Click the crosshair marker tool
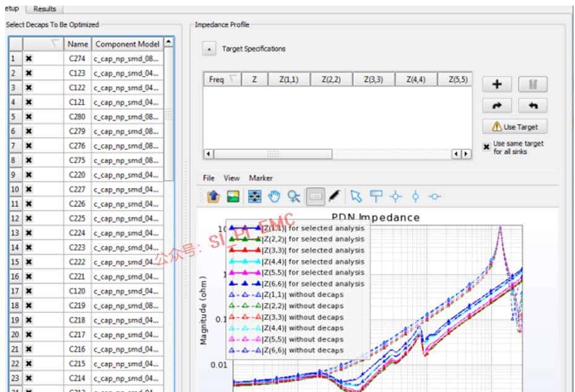 [x=395, y=196]
